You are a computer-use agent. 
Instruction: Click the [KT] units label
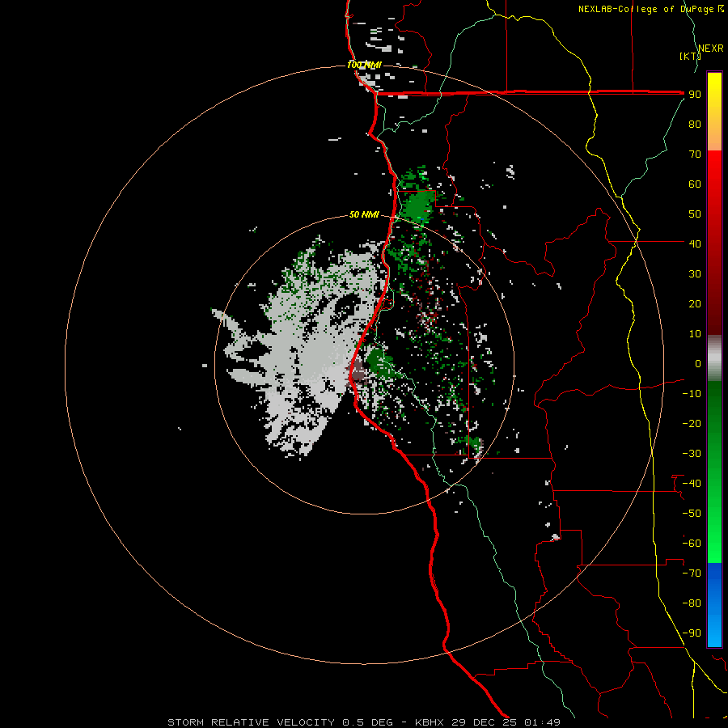690,56
